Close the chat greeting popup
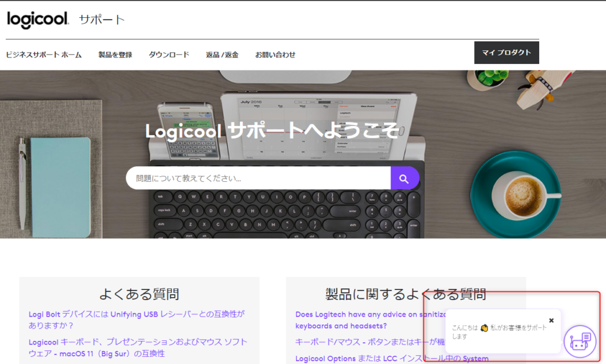Viewport: 606px width, 364px height. (x=552, y=320)
